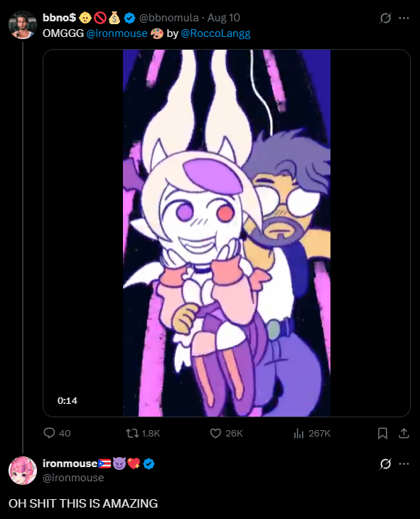The image size is (420, 519).
Task: Open ironmouse profile avatar
Action: pos(23,471)
